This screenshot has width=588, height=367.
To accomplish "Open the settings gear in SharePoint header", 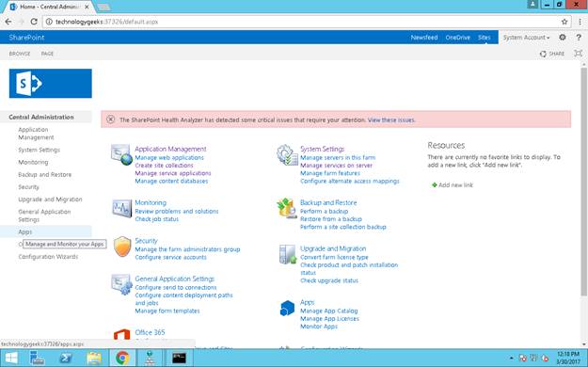I will 562,37.
